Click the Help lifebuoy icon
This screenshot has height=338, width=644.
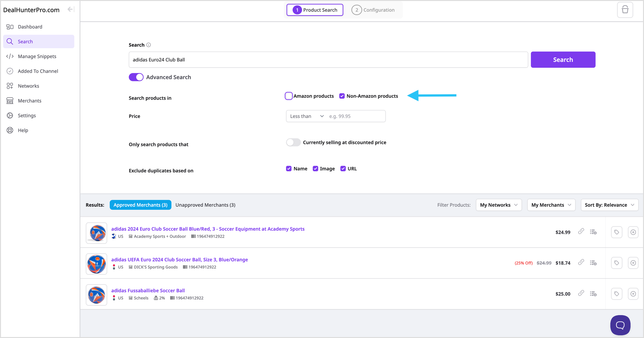10,130
